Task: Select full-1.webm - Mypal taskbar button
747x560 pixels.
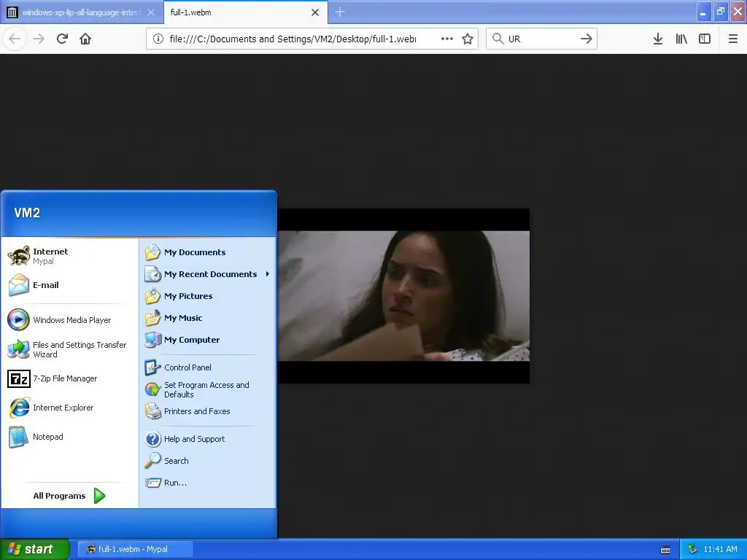Action: (135, 549)
